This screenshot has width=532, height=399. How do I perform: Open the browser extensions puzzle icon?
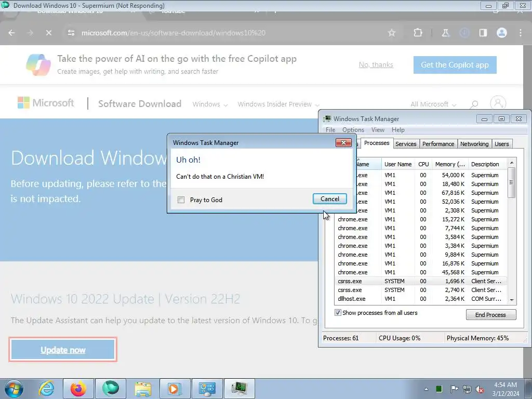tap(418, 33)
